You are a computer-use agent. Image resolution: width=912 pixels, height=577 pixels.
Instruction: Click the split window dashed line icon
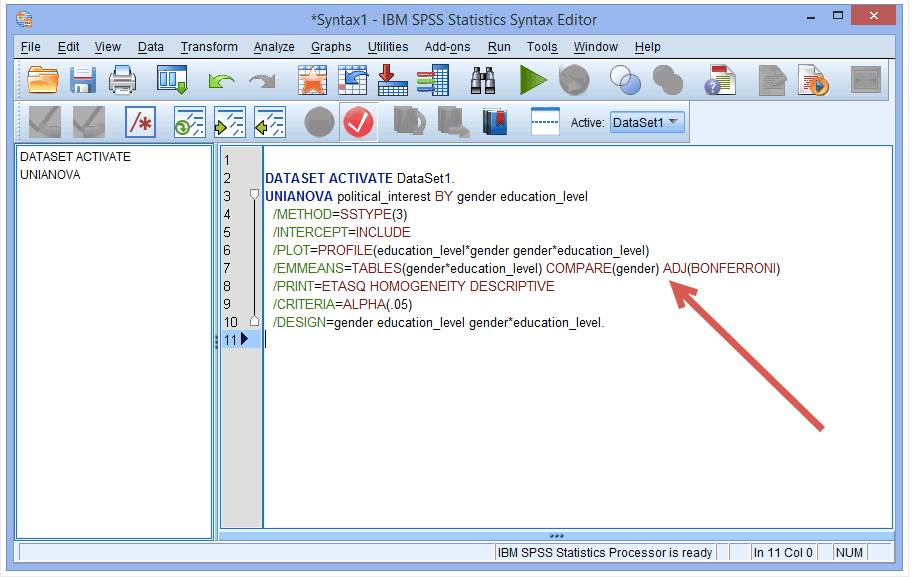coord(545,122)
